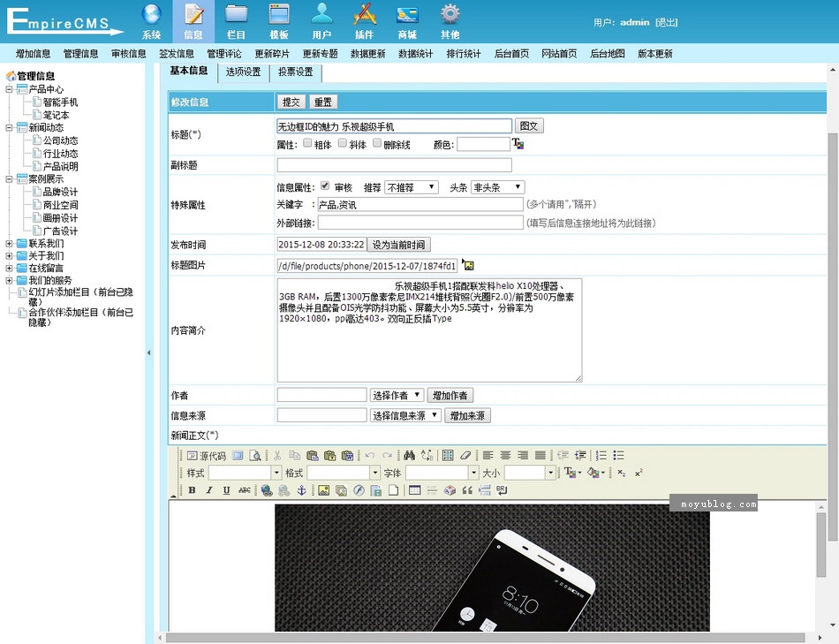Open editor background color picker

pos(595,473)
